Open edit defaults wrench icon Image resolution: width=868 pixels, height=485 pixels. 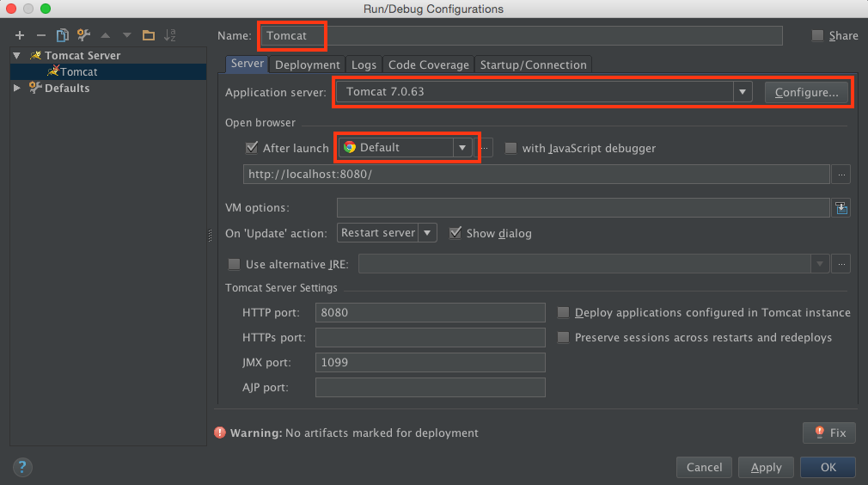tap(83, 35)
